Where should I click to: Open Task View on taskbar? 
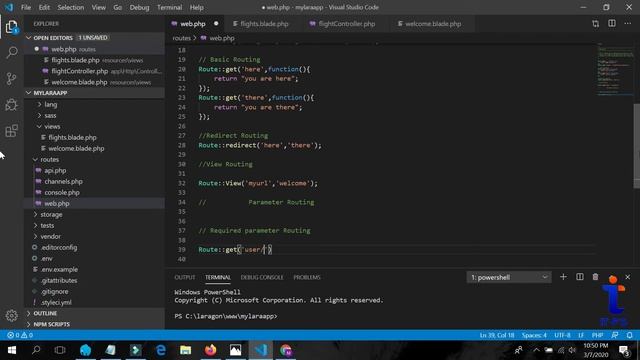pyautogui.click(x=60, y=350)
